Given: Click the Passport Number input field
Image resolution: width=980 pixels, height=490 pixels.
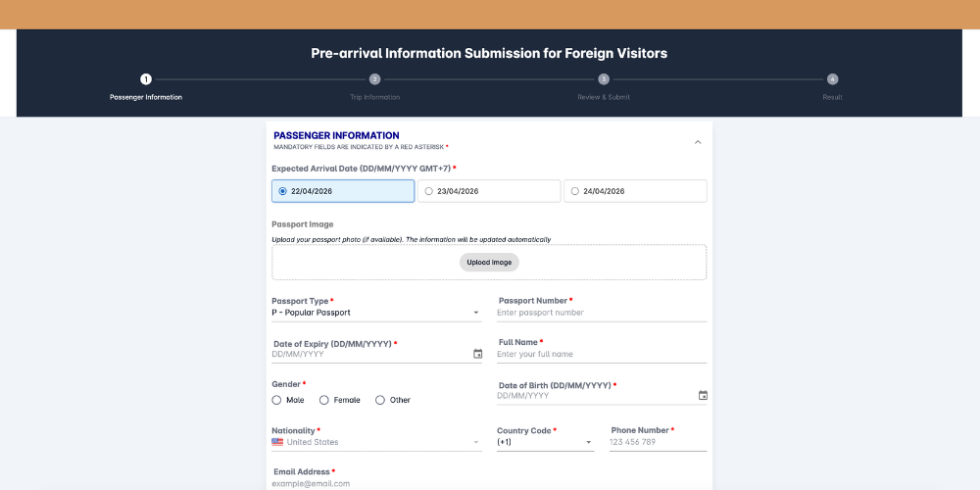Looking at the screenshot, I should pos(601,313).
